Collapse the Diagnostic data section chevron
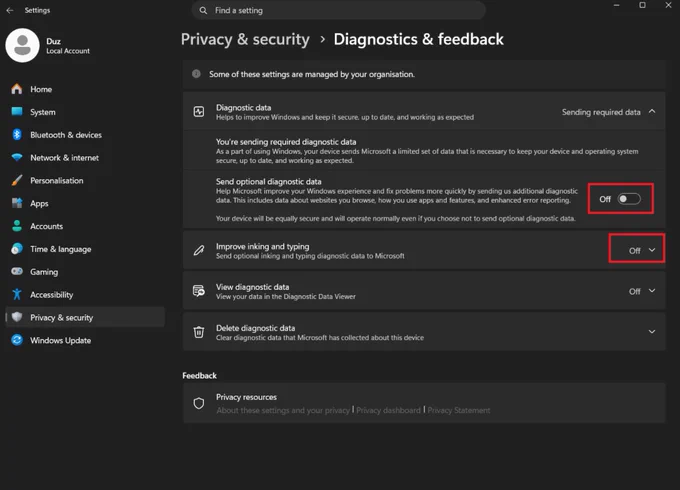 (x=652, y=111)
